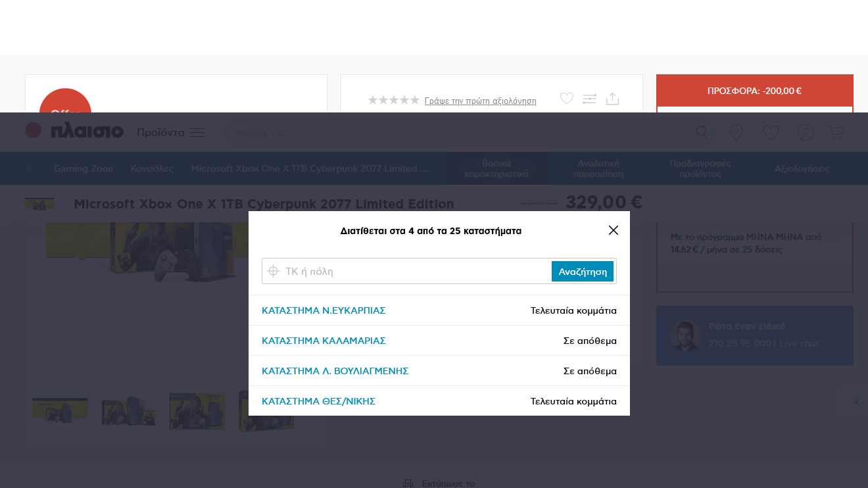Open shopping cart icon
This screenshot has height=488, width=868.
pyautogui.click(x=836, y=133)
